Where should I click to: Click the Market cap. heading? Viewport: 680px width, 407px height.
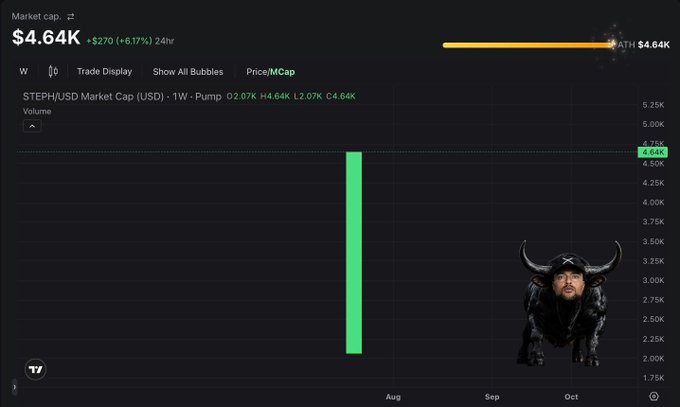36,16
